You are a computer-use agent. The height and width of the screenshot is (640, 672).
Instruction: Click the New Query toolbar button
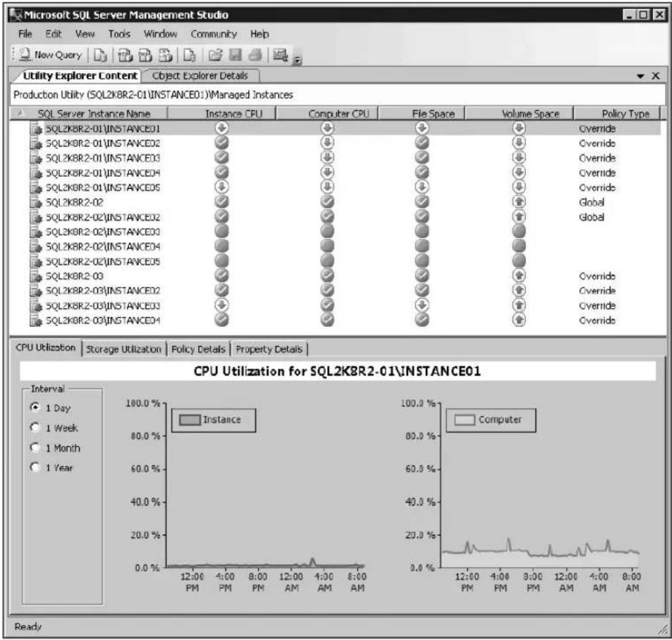click(51, 55)
